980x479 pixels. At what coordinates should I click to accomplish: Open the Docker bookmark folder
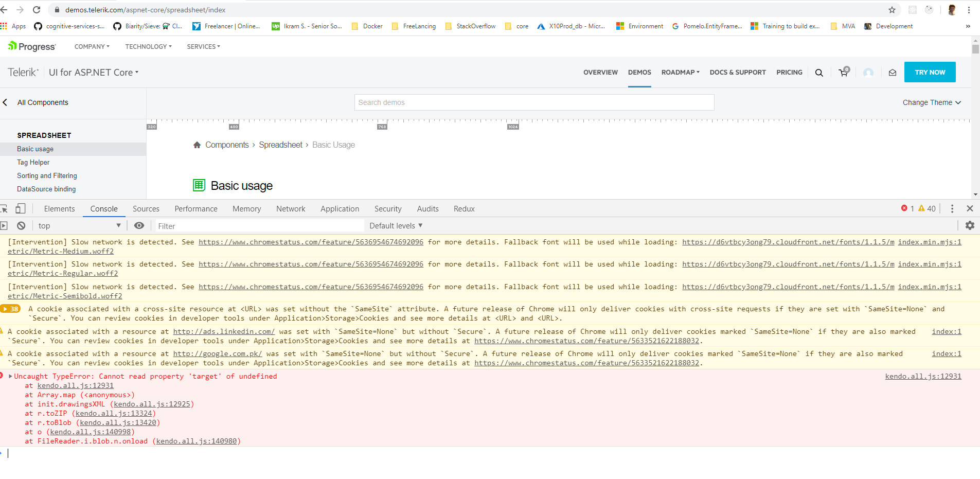[x=367, y=26]
